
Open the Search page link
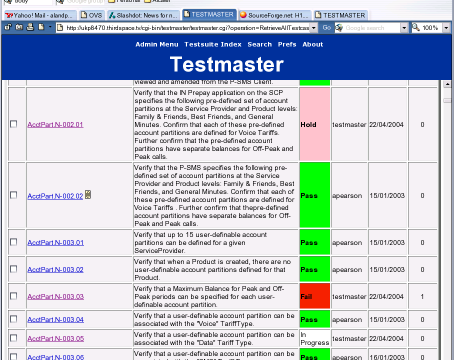[x=260, y=44]
